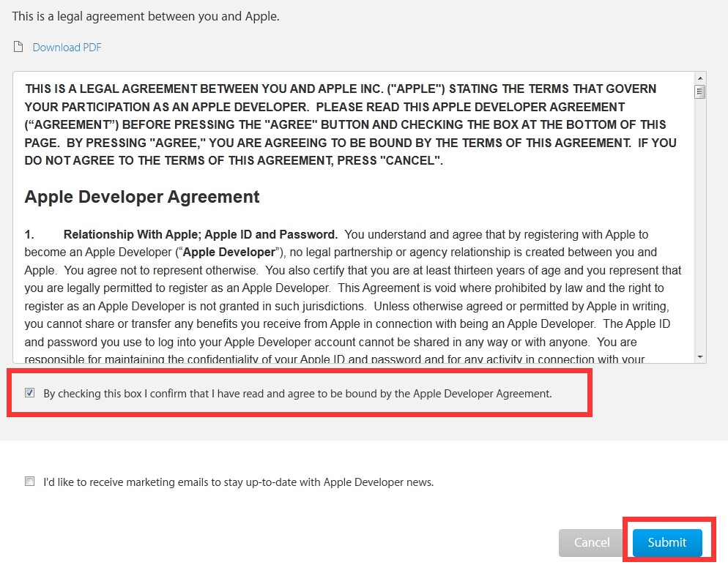Click the agreement scrollbar up arrow
728x565 pixels.
699,78
